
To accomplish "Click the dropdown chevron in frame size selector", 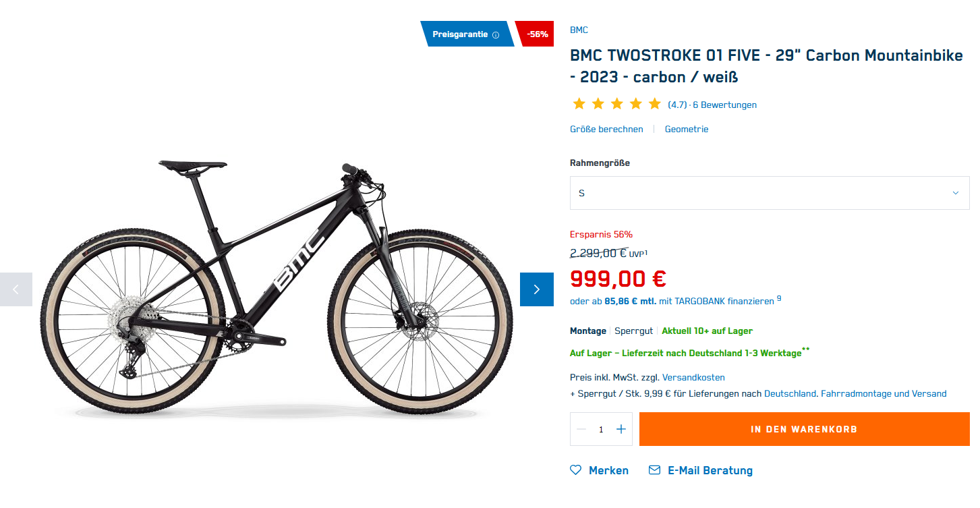I will 955,193.
